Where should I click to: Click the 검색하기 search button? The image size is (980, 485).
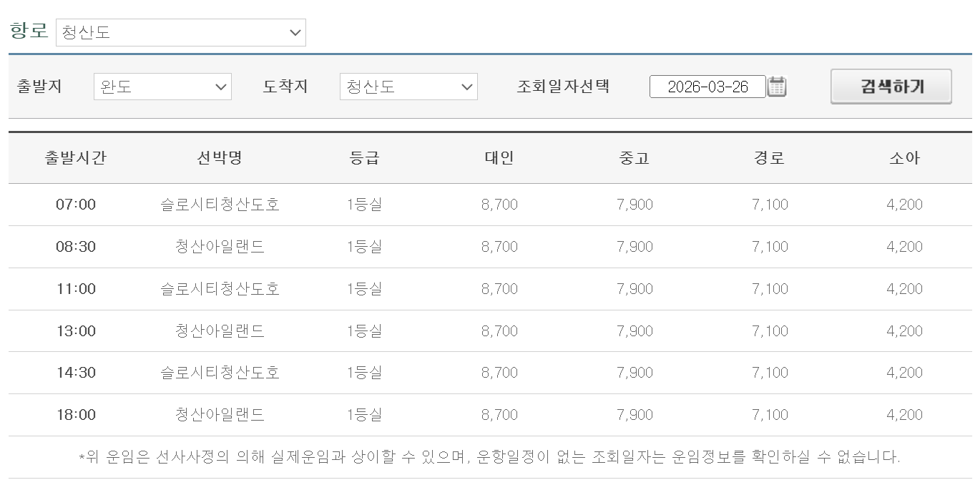pyautogui.click(x=891, y=86)
